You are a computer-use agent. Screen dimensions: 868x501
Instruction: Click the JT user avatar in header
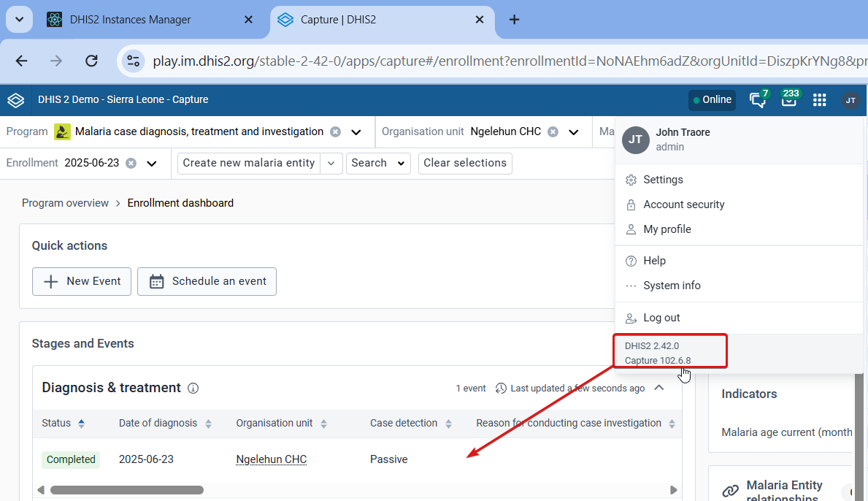click(x=850, y=100)
